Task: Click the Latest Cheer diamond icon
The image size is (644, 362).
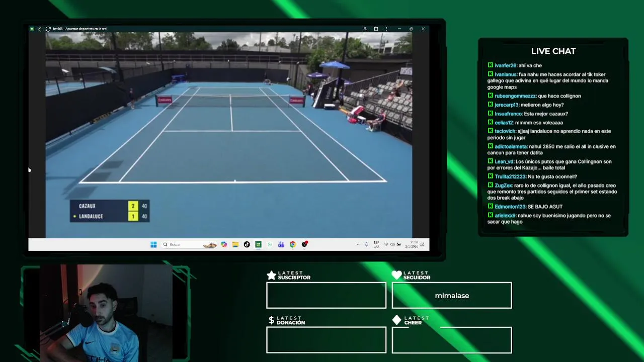Action: point(396,320)
